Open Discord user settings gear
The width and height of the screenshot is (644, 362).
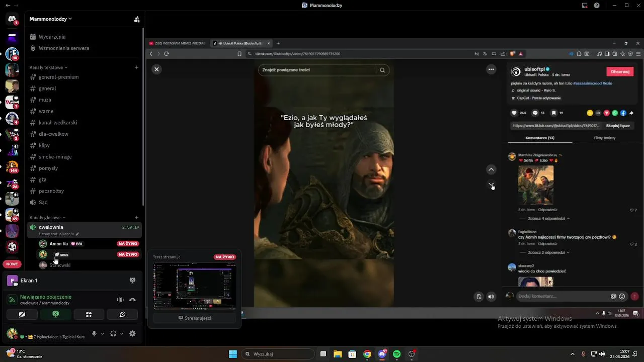pos(132,334)
